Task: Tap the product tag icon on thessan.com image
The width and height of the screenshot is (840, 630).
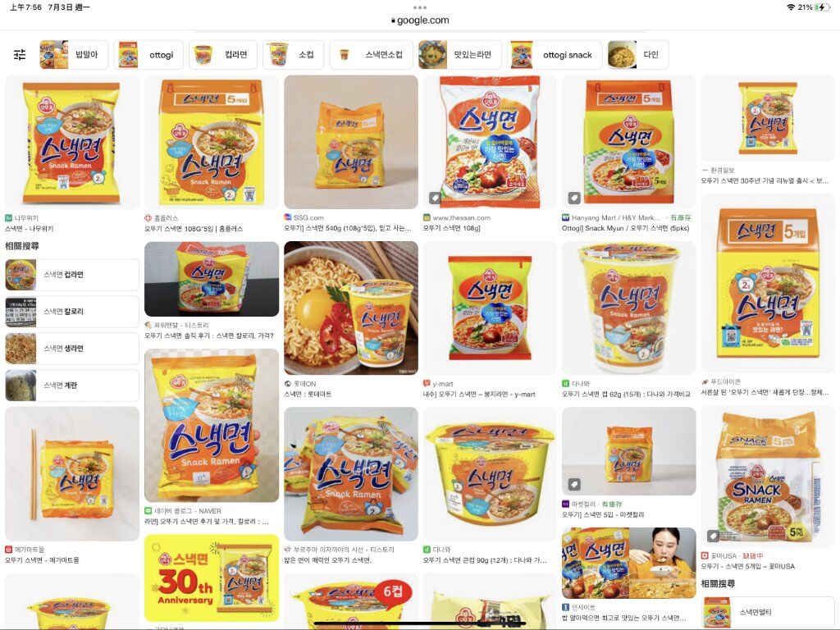Action: point(435,199)
